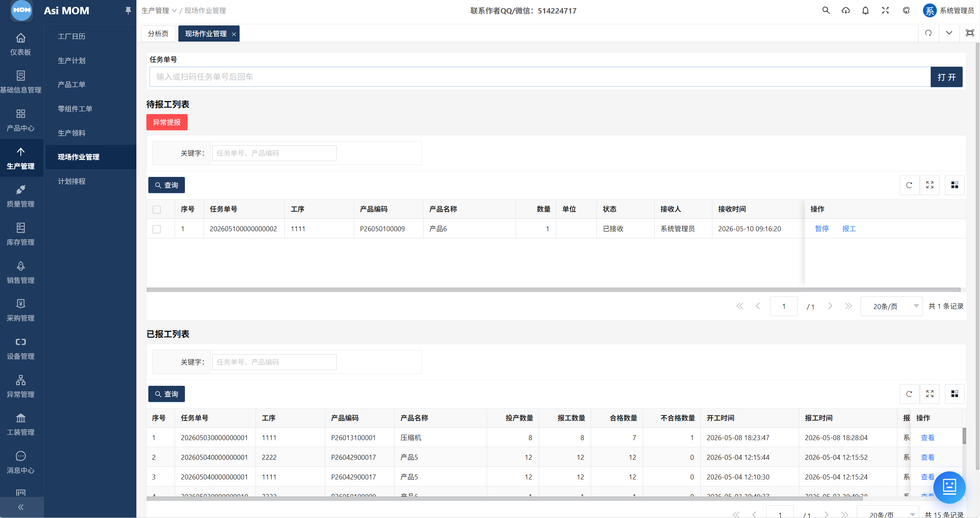Screen dimensions: 980x518
Task: Click 查看 for task 202605040000000001 工序 2222
Action: (928, 457)
